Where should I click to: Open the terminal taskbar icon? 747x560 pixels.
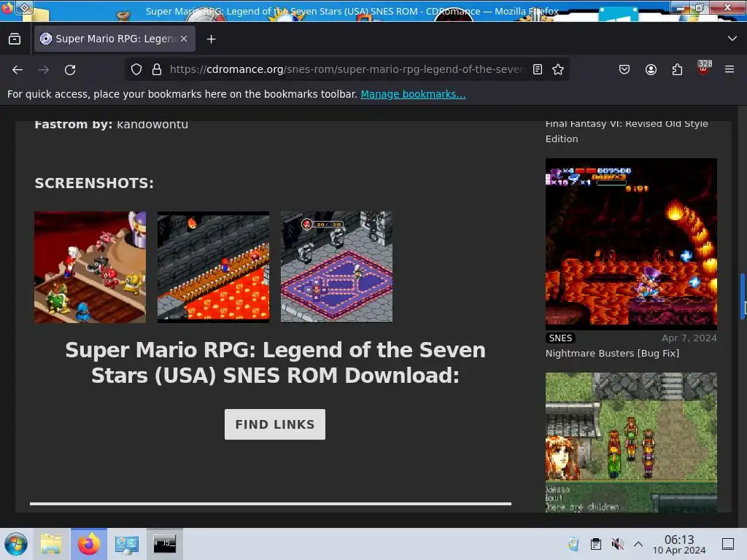coord(164,544)
